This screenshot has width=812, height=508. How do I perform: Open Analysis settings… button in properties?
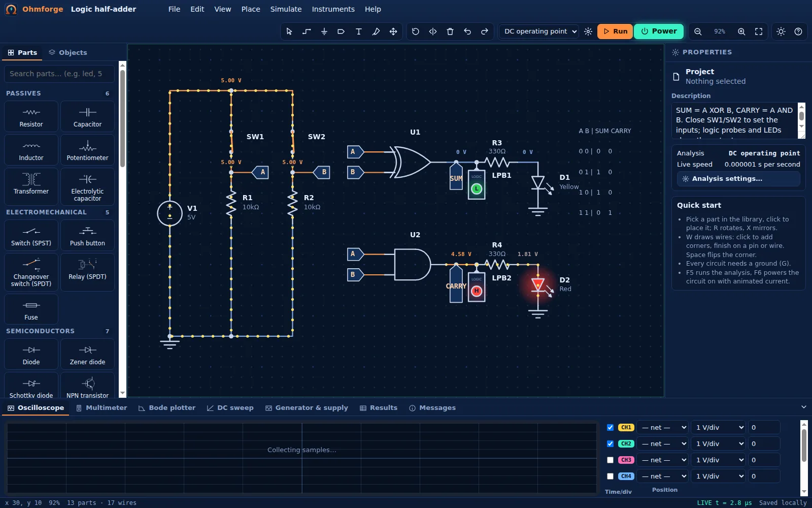738,179
